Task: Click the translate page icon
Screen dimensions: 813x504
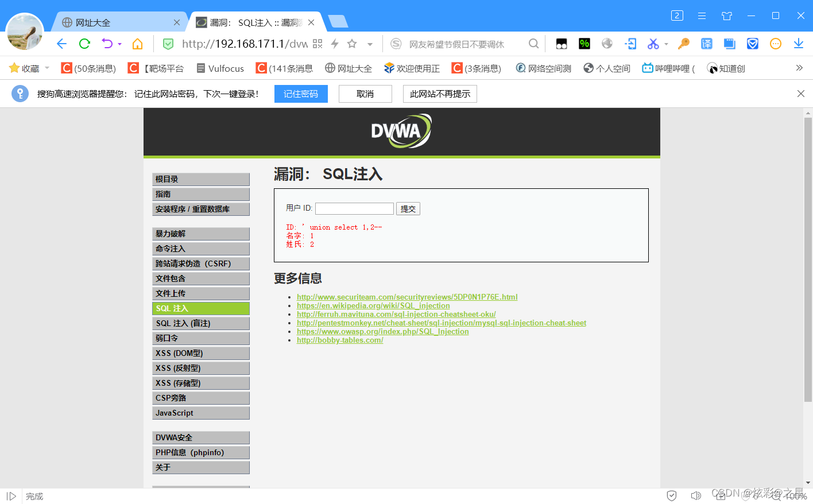Action: click(x=706, y=44)
